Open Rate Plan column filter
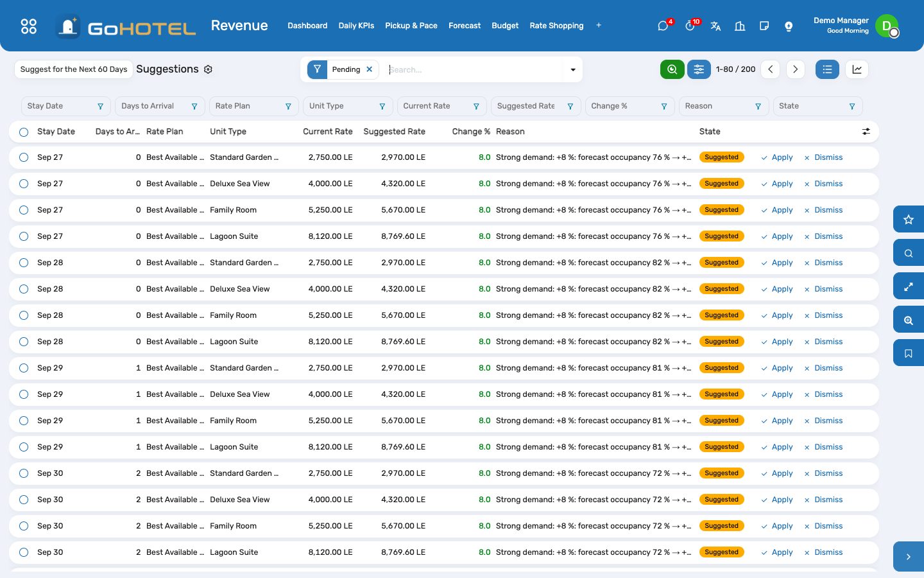 tap(288, 107)
